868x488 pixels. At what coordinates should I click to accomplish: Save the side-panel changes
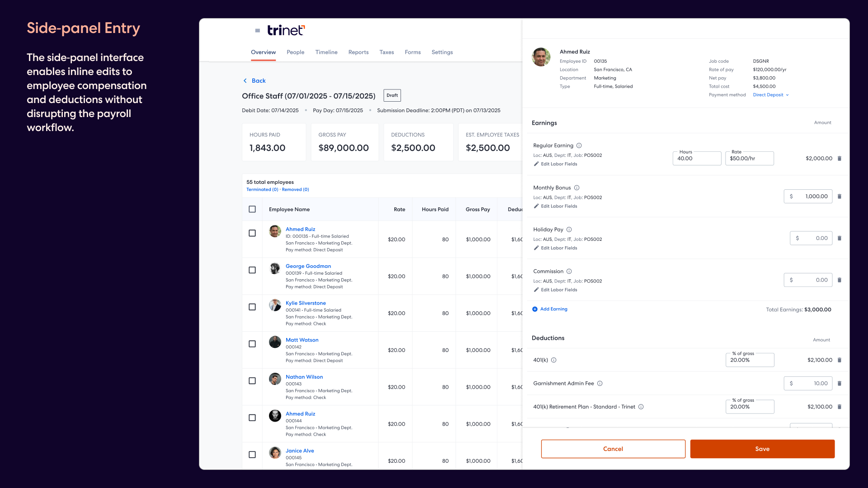tap(762, 449)
